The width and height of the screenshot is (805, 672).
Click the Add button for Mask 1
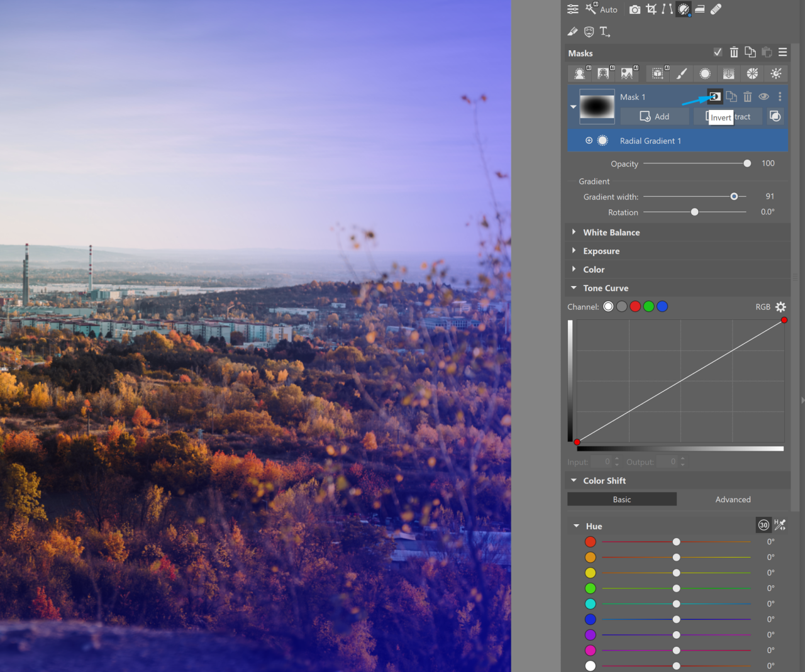tap(655, 117)
